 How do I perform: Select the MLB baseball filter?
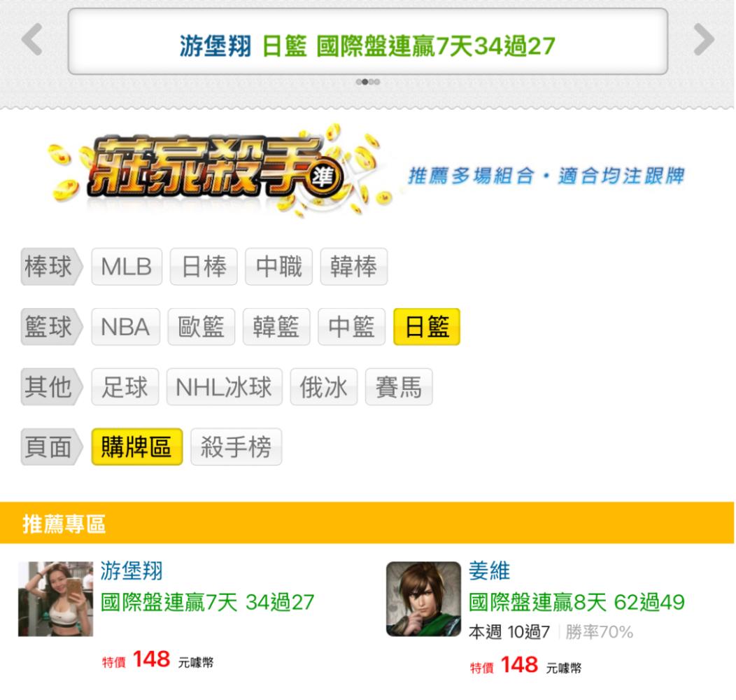[x=127, y=267]
